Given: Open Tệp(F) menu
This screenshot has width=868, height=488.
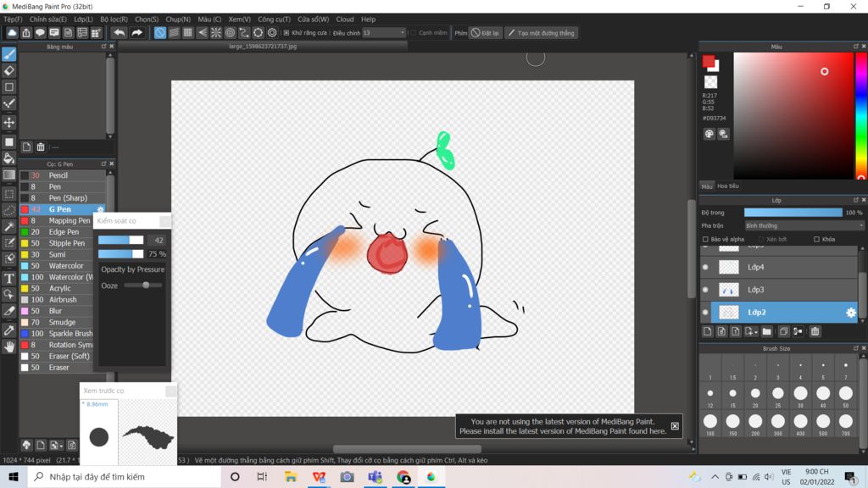Looking at the screenshot, I should [13, 19].
